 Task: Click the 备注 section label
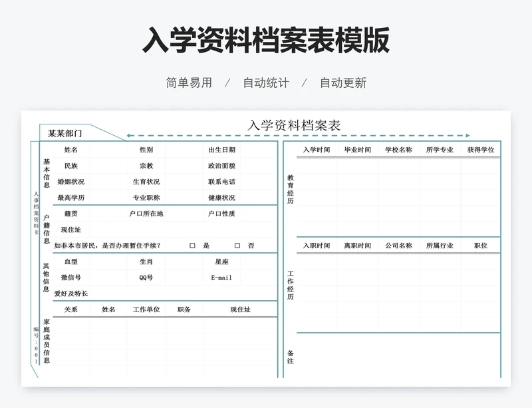point(291,357)
